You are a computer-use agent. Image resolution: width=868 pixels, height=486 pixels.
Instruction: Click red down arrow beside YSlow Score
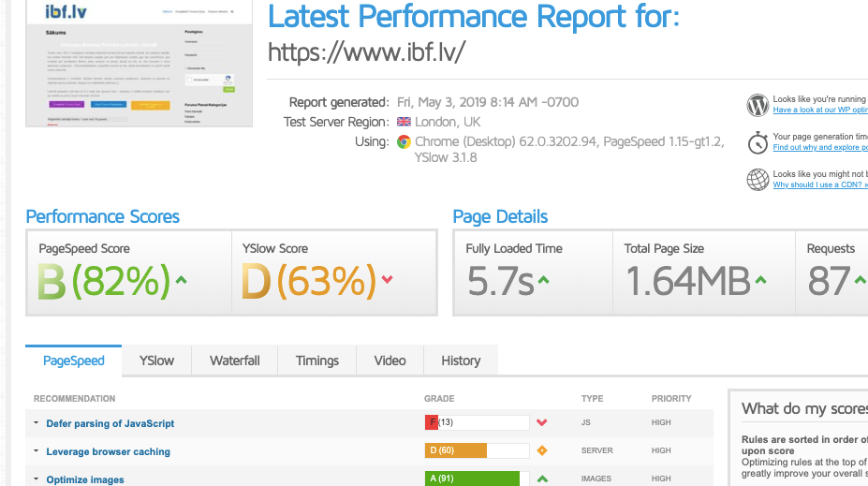387,279
